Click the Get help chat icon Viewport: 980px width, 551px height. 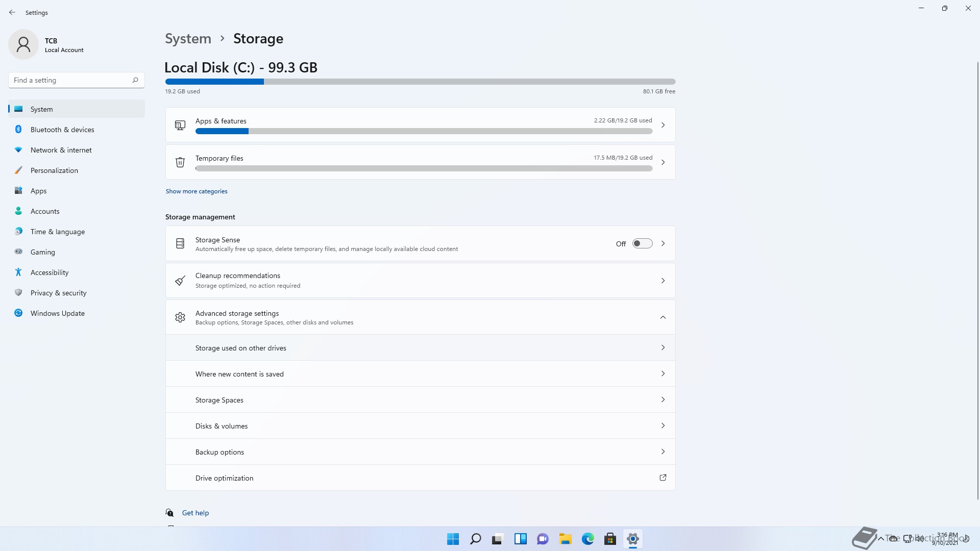[169, 513]
